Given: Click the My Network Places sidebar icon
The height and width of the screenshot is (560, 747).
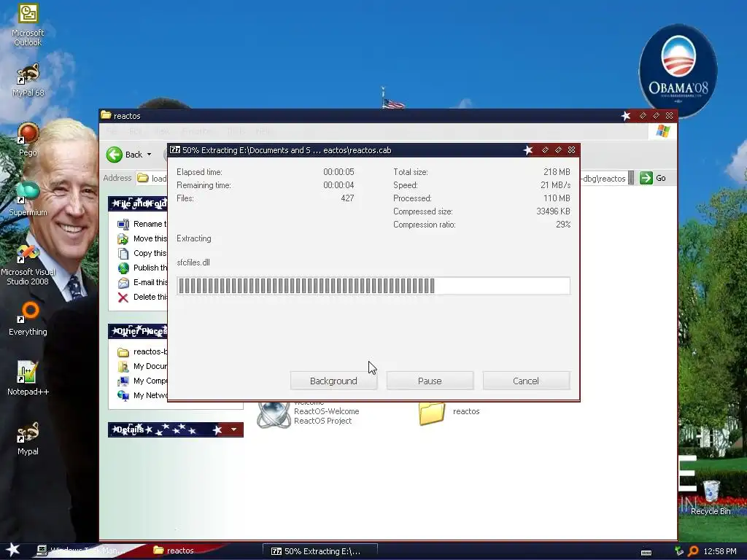Looking at the screenshot, I should (123, 395).
